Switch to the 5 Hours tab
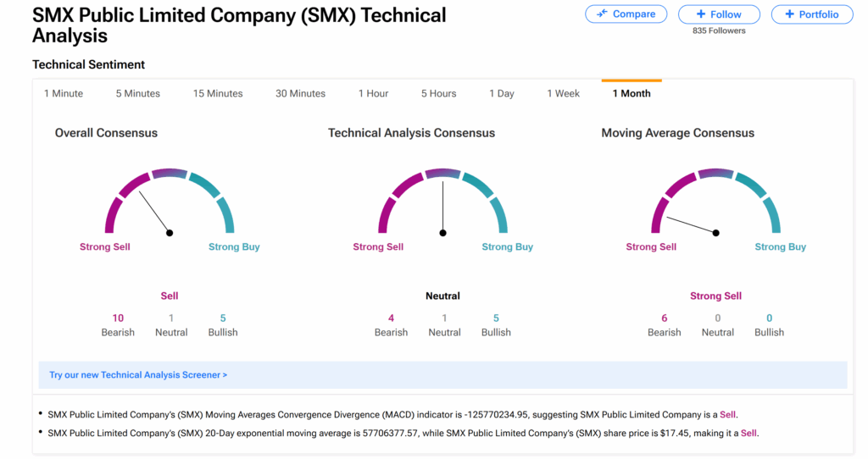868x459 pixels. 438,93
